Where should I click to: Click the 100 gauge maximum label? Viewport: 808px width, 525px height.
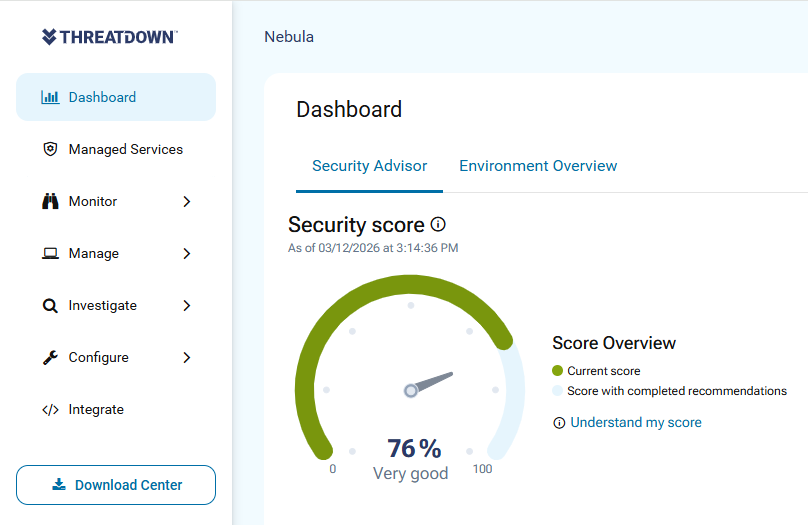pyautogui.click(x=482, y=469)
